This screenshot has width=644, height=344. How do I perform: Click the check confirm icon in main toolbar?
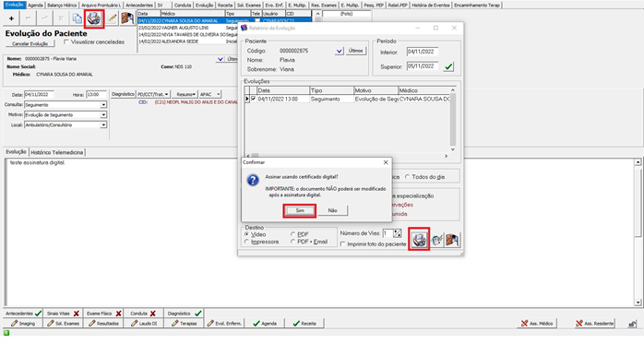44,18
